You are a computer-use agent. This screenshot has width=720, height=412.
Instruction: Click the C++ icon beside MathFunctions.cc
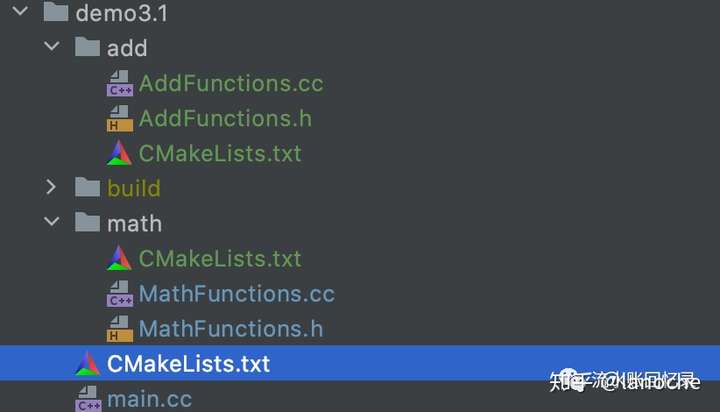point(120,293)
